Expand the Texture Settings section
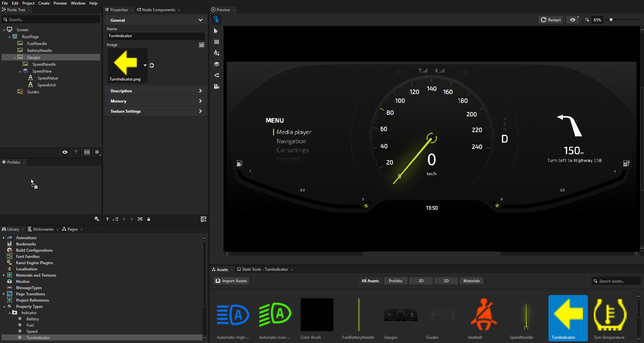This screenshot has height=343, width=644. coord(200,111)
